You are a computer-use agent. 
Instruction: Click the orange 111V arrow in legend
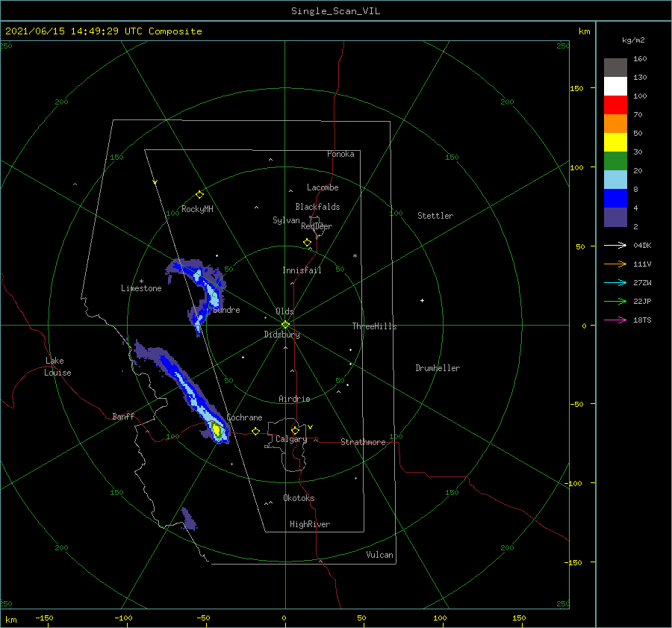click(x=615, y=264)
